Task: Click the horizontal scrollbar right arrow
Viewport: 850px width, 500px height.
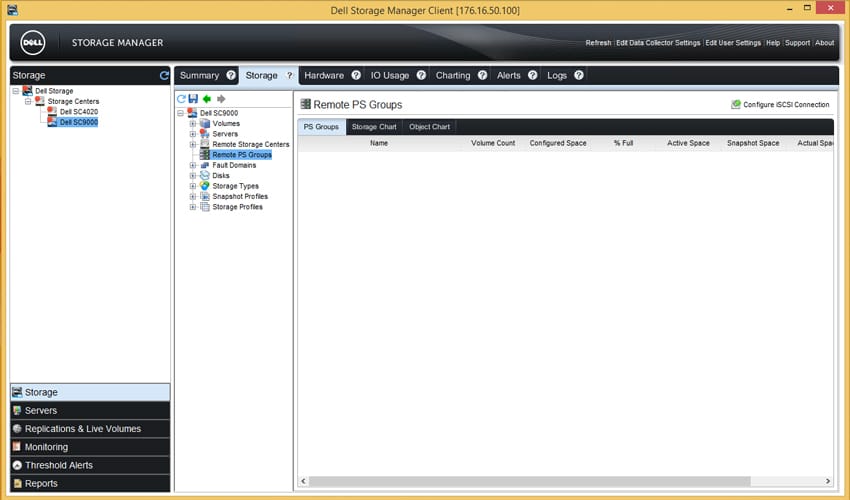Action: (x=828, y=481)
